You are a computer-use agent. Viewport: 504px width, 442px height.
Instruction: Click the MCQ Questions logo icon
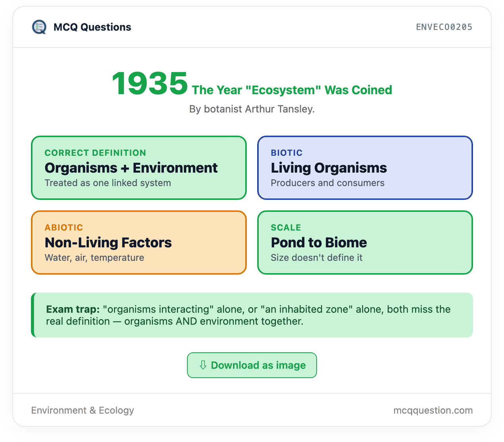[x=39, y=27]
